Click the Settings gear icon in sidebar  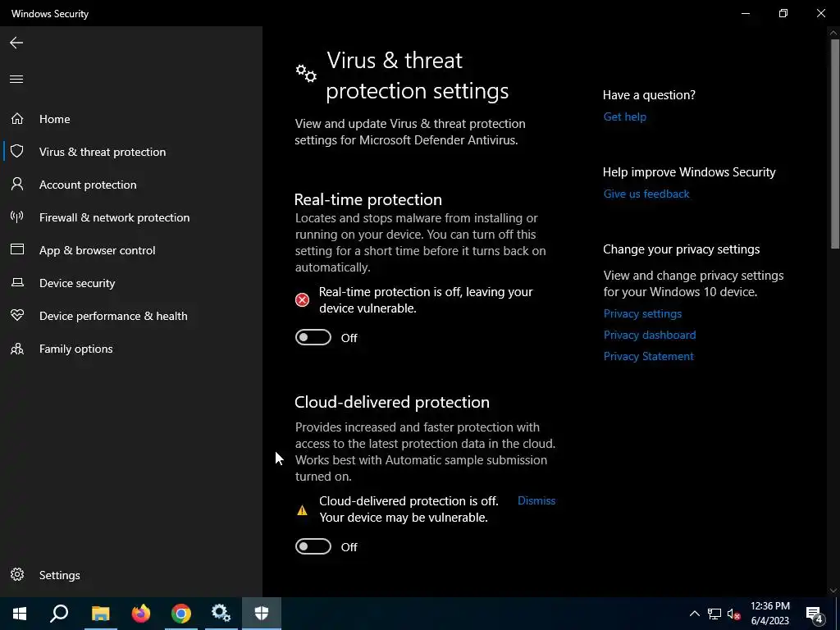17,574
